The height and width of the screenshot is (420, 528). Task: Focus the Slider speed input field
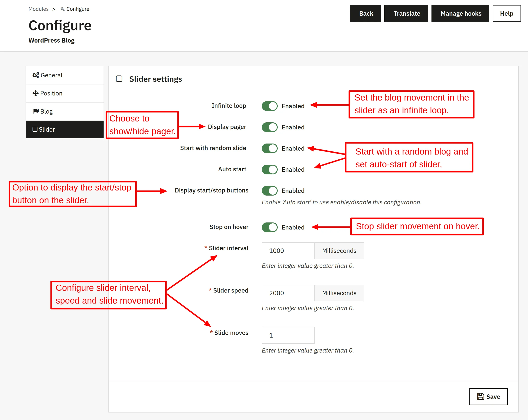288,293
